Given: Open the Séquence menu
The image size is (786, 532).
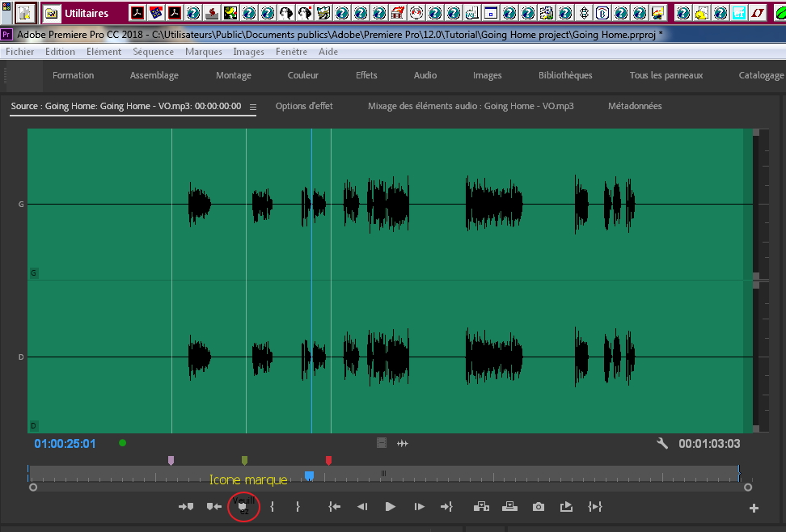Looking at the screenshot, I should pos(153,52).
